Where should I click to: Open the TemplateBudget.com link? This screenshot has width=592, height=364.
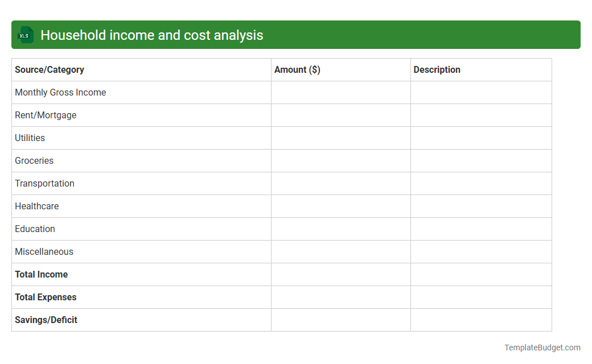coord(543,346)
